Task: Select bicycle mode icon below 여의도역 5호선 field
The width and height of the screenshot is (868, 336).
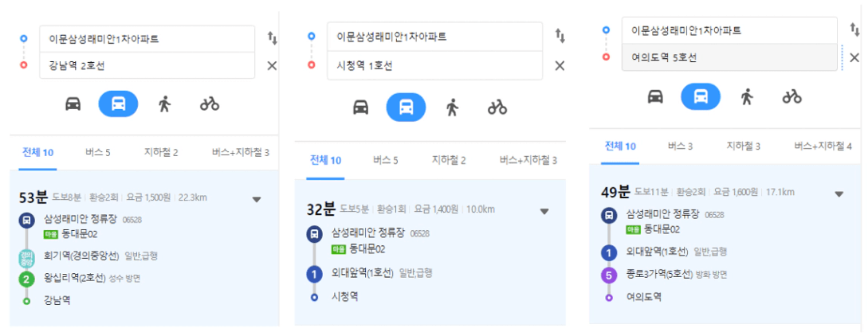Action: [x=792, y=96]
